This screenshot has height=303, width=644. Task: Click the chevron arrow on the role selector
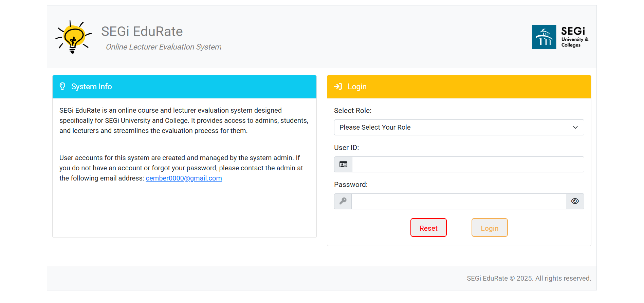click(x=575, y=128)
